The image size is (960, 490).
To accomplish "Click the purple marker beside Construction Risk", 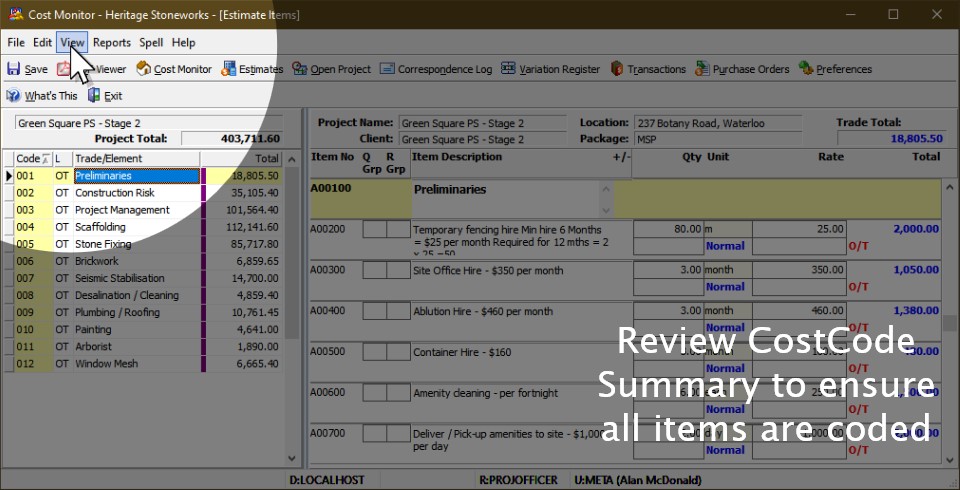I will tap(203, 193).
